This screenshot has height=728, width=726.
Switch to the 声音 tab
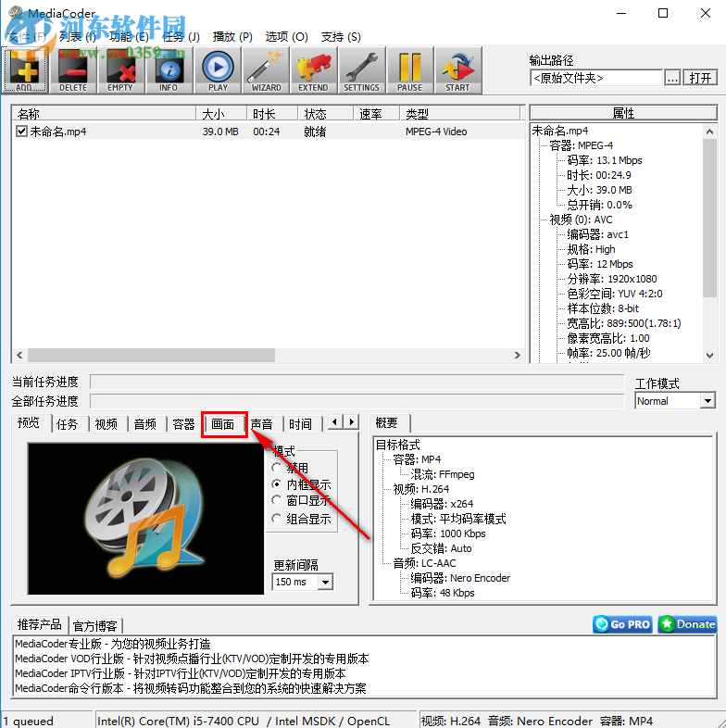(x=262, y=424)
